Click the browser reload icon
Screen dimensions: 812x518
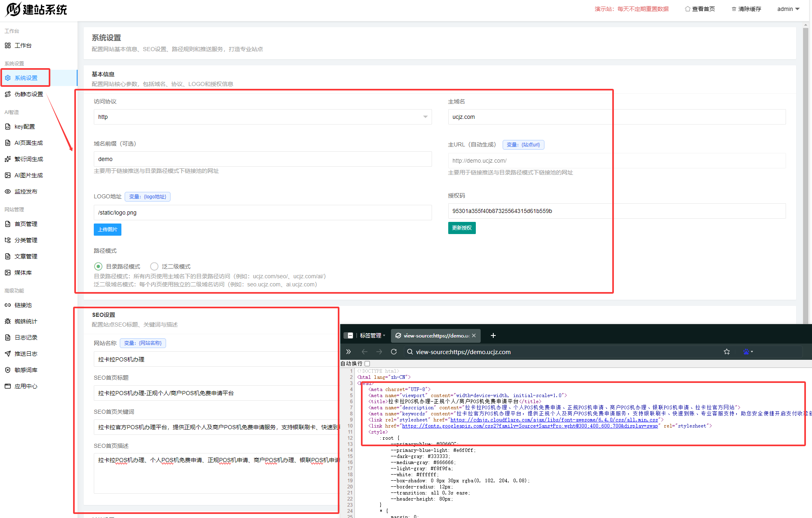[393, 352]
